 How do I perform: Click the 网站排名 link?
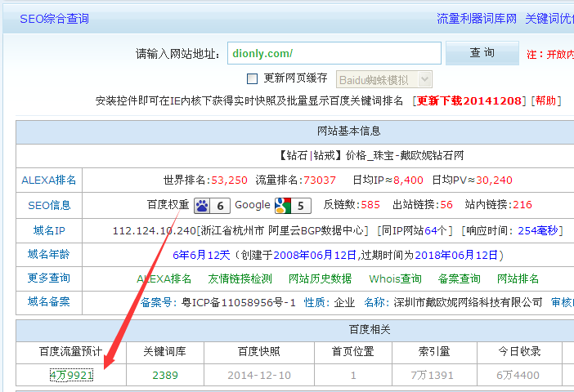click(x=518, y=278)
